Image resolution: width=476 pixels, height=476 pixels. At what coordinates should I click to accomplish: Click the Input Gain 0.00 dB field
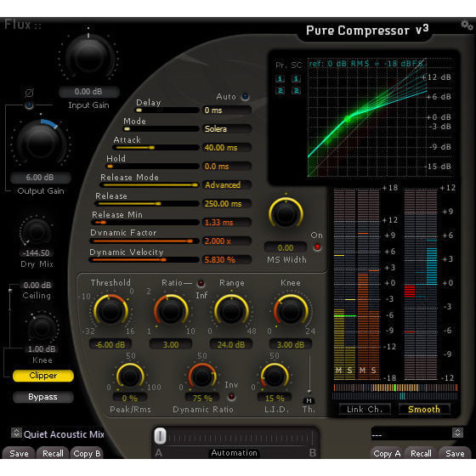[88, 92]
